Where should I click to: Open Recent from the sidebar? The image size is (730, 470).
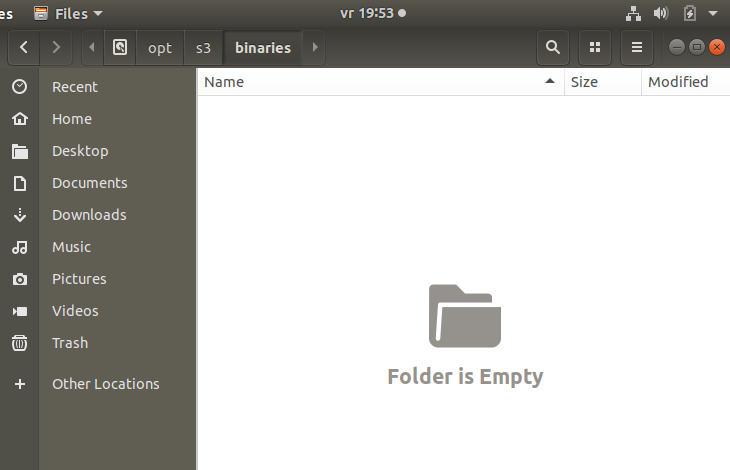75,87
